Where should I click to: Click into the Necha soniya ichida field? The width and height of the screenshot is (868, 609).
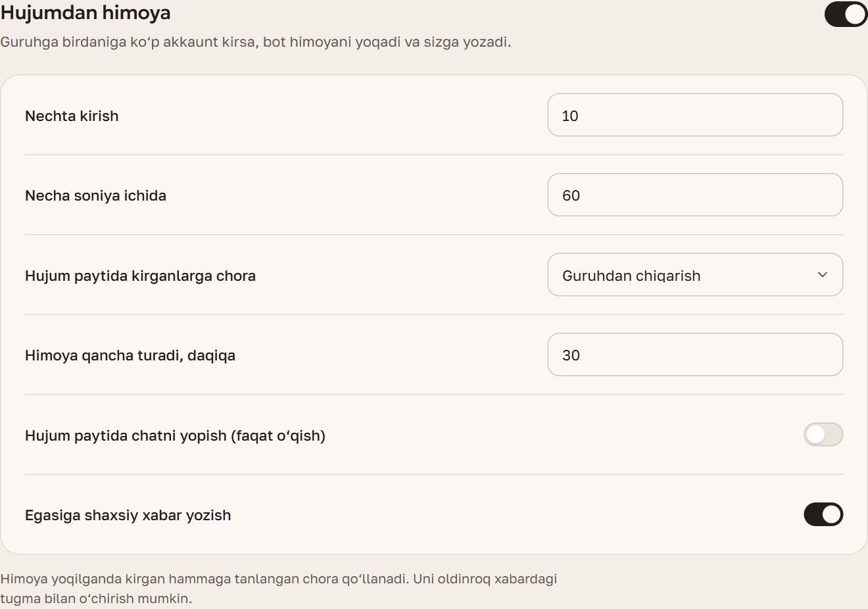tap(695, 195)
